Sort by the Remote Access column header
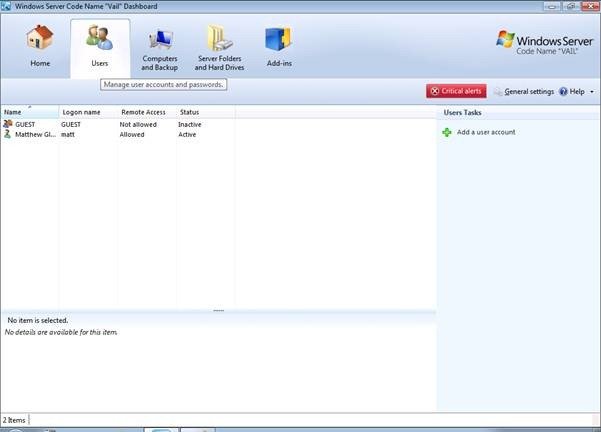The height and width of the screenshot is (432, 601). tap(147, 112)
